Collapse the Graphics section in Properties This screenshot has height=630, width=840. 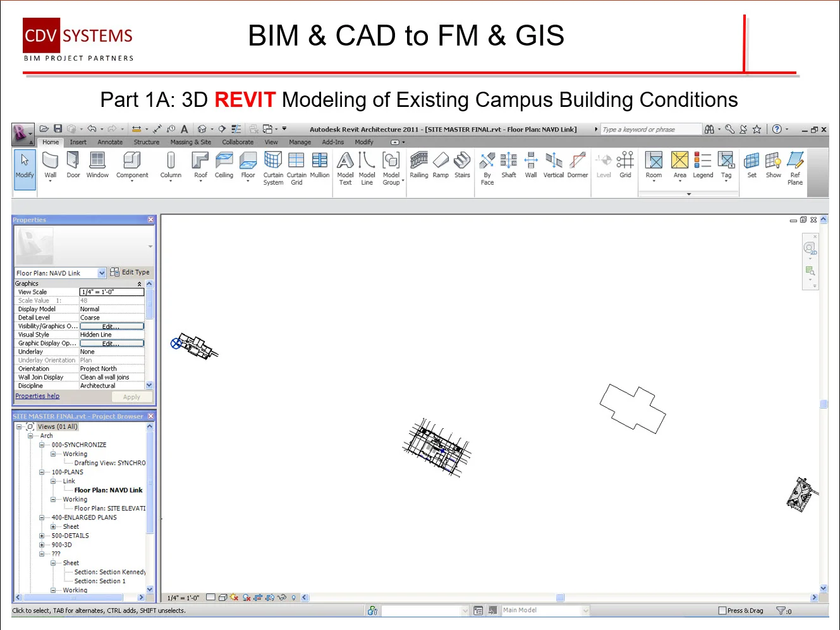click(x=140, y=284)
